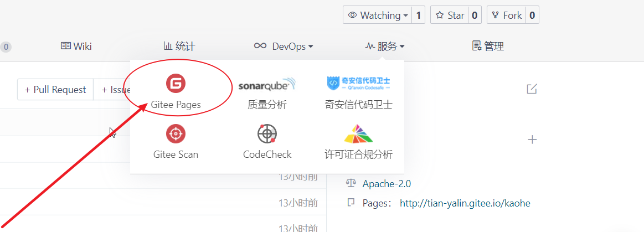644x232 pixels.
Task: Open SonarQube 质量分析 service
Action: click(267, 93)
